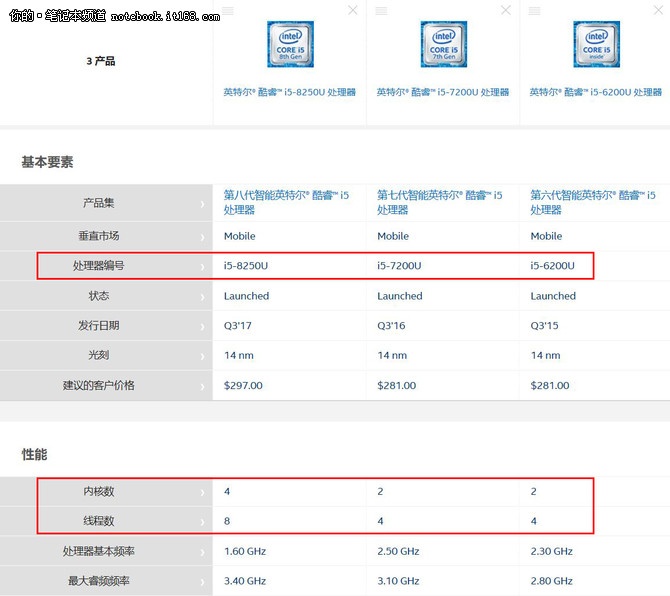The image size is (670, 596).
Task: Click the drag handle icon above i5-7200U
Action: [381, 11]
